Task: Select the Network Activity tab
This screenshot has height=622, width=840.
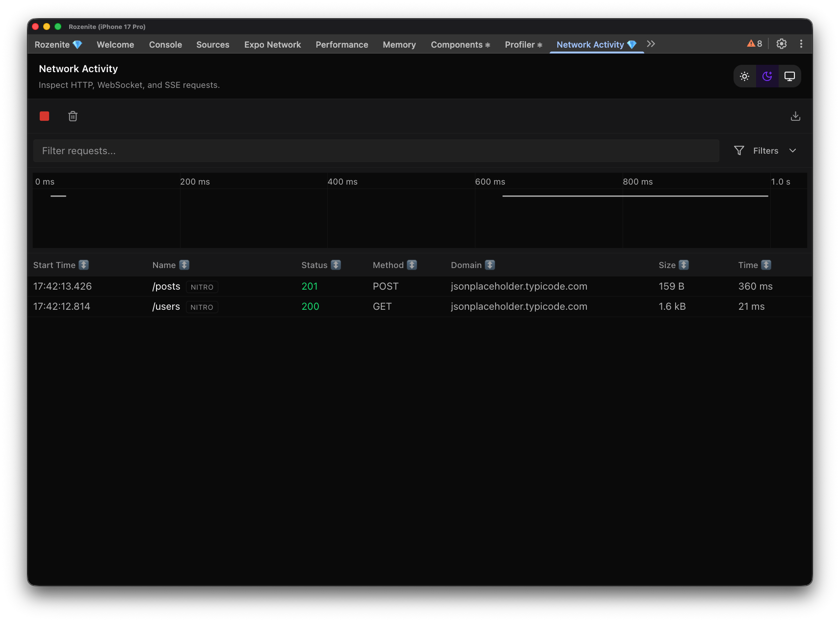Action: (596, 44)
